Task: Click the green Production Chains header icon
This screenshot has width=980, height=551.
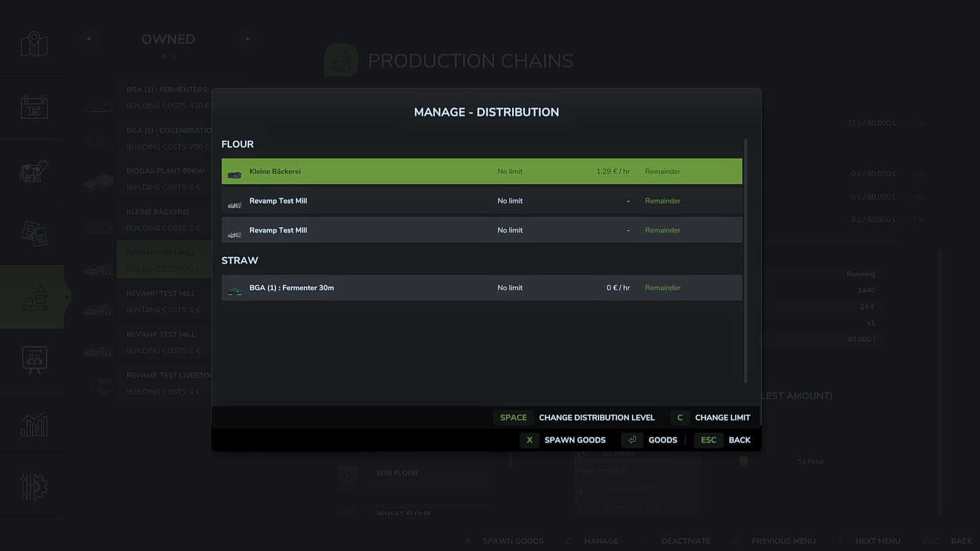Action: (341, 60)
